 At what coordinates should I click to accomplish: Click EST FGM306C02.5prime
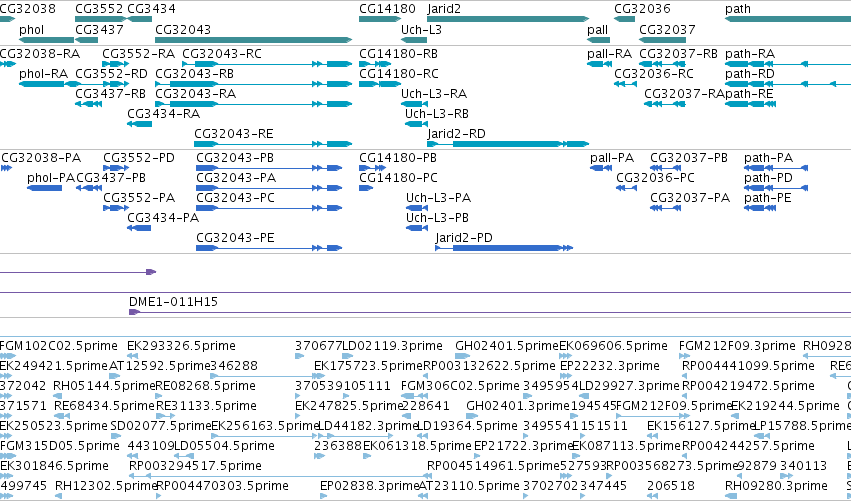click(460, 386)
